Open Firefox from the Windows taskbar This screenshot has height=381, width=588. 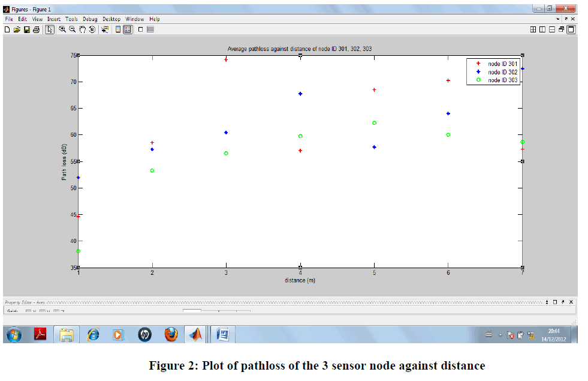click(x=171, y=334)
